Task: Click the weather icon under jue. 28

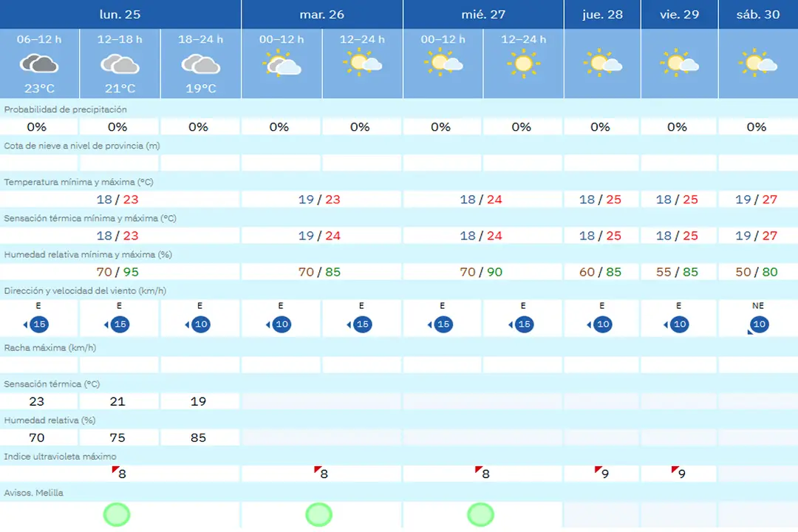Action: (x=602, y=63)
